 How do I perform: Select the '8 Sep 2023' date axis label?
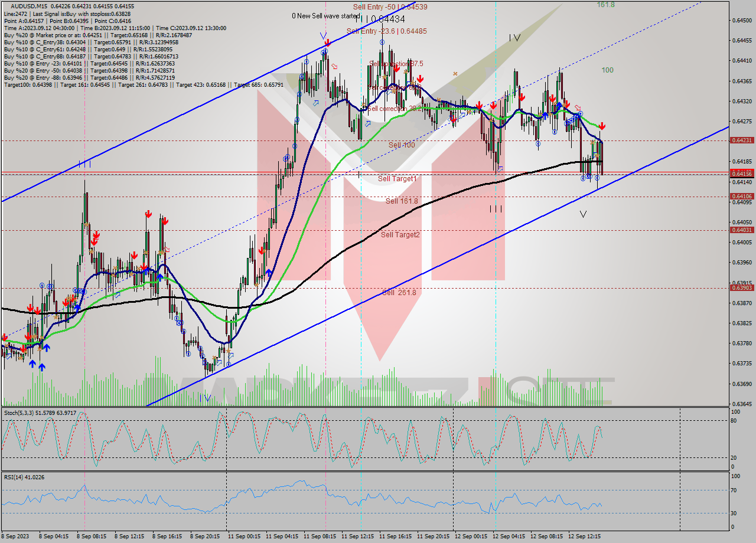(x=16, y=537)
